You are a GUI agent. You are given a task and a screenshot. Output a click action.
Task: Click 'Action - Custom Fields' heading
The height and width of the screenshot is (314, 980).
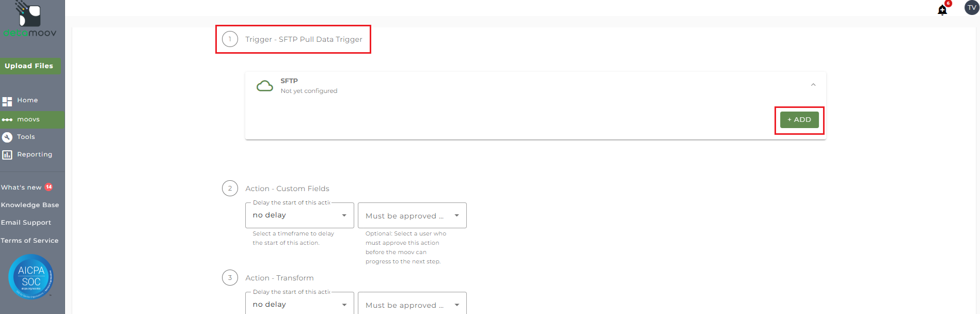(x=287, y=189)
